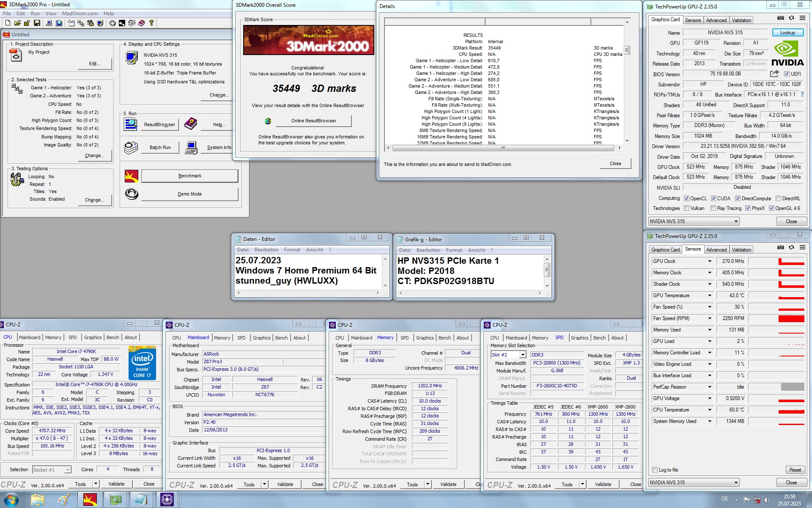Click the screenshot camera icon in upper GPU-Z window
Viewport: 812px width, 508px height.
pos(781,18)
